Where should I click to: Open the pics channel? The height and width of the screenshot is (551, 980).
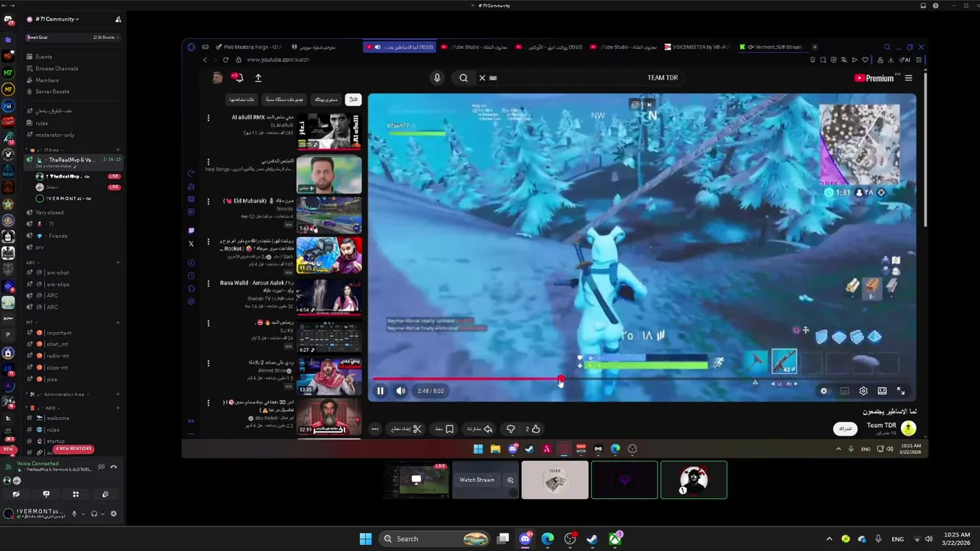coord(73,379)
